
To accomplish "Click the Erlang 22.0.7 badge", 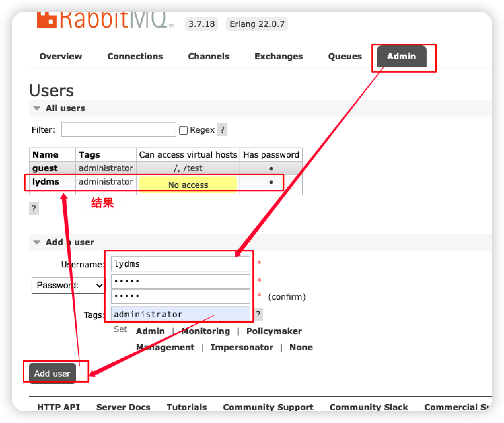I will pos(257,24).
